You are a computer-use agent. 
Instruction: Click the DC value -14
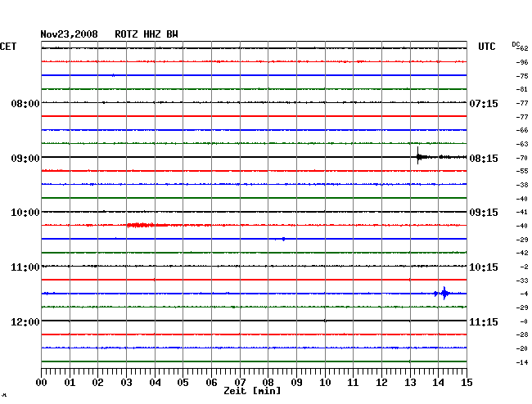pos(522,362)
